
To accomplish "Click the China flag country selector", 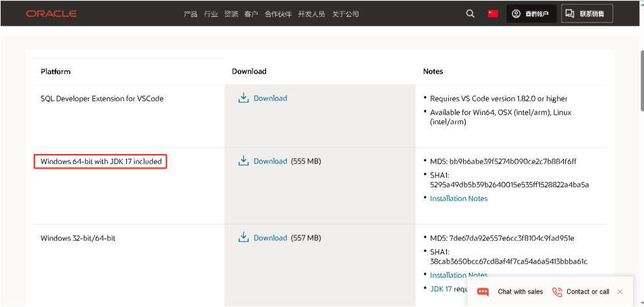I will [493, 14].
